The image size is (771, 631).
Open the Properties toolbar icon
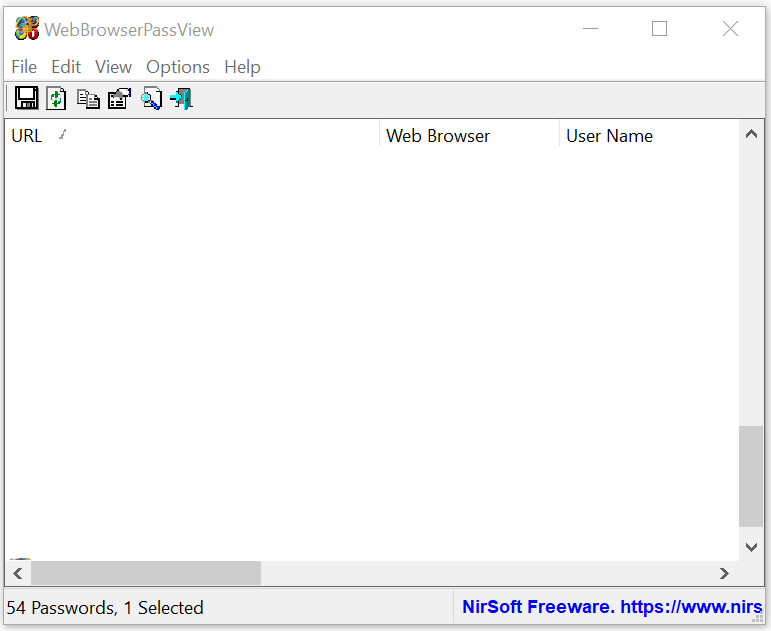coord(119,98)
